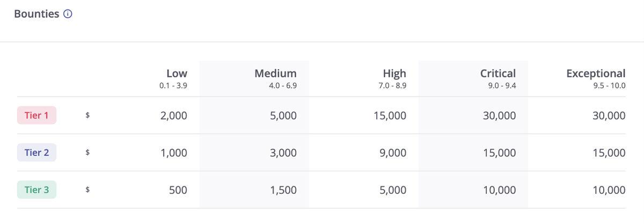This screenshot has width=644, height=224.
Task: Select the red Tier 1 badge
Action: point(36,115)
